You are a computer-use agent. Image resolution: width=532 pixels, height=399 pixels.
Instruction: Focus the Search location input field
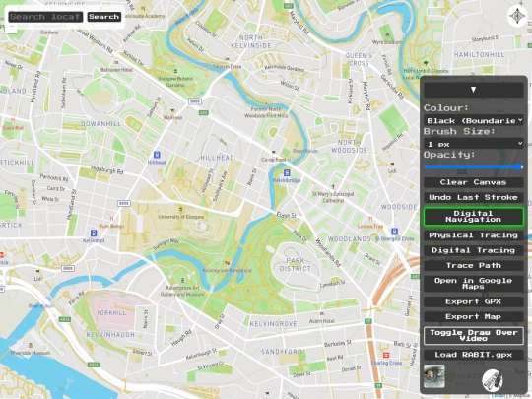tap(45, 17)
